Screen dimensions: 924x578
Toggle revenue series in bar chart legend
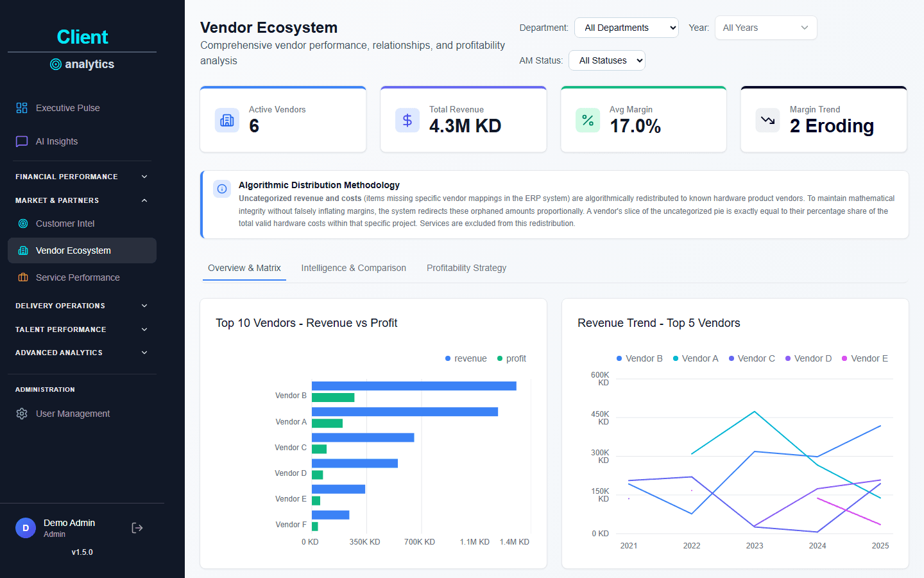click(466, 358)
